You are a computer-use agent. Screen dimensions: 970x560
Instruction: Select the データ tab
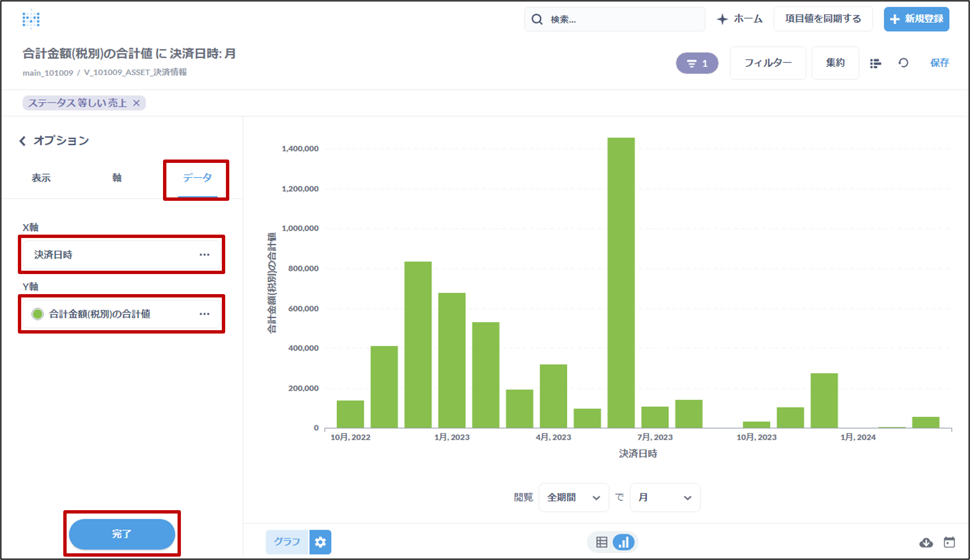[197, 178]
